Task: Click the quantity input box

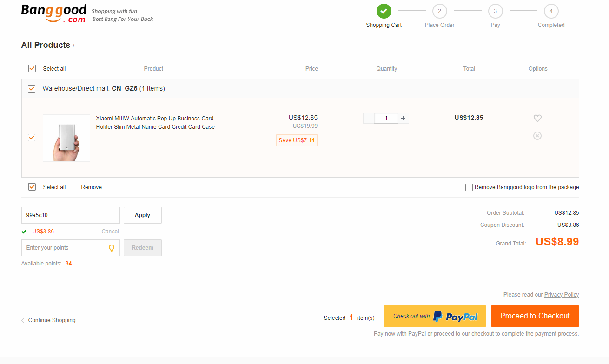Action: pyautogui.click(x=386, y=118)
